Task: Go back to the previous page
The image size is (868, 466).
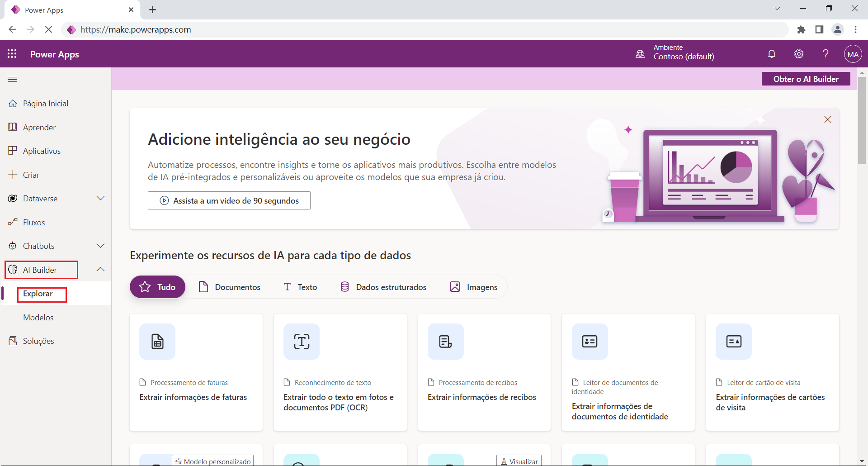Action: [12, 29]
